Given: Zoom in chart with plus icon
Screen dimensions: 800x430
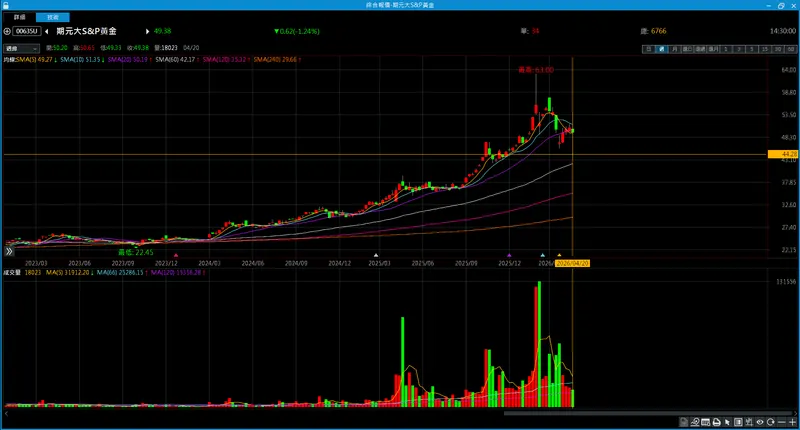Looking at the screenshot, I should (x=792, y=422).
